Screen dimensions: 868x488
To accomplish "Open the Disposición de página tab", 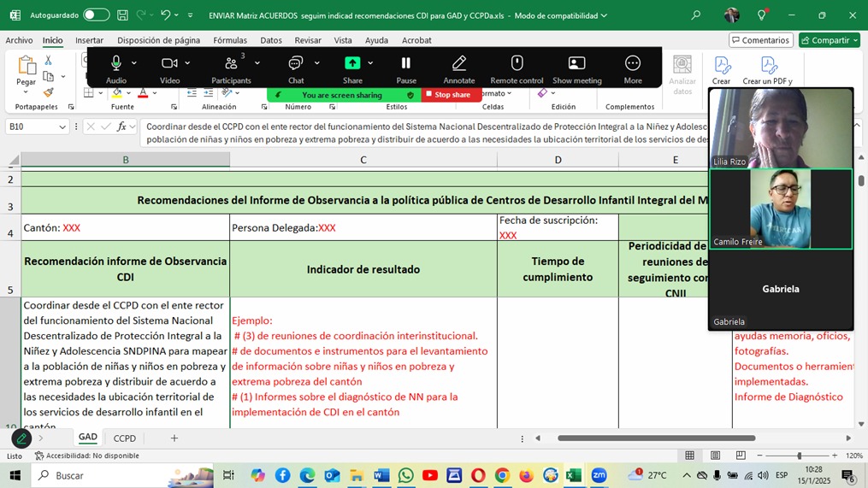I will pos(158,40).
